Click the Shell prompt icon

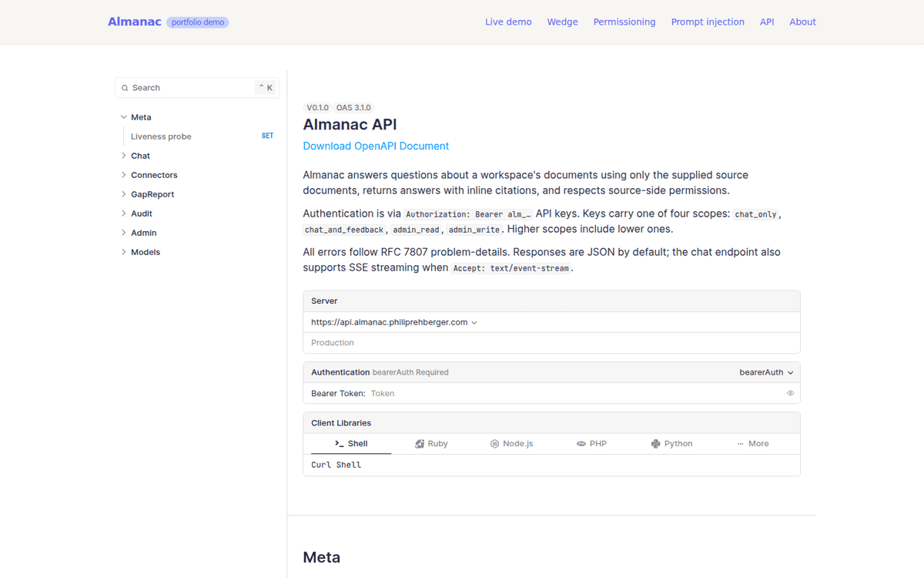[339, 444]
